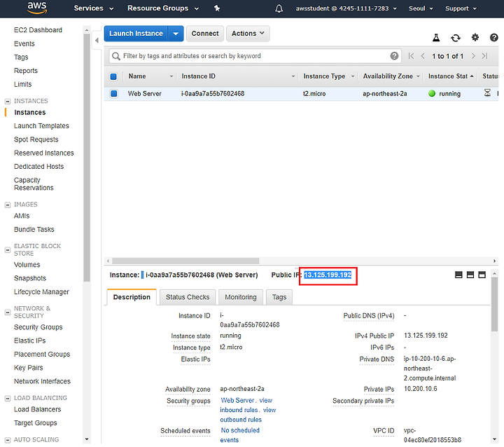This screenshot has height=447, width=504.
Task: Open Volumes in sidebar
Action: click(27, 265)
